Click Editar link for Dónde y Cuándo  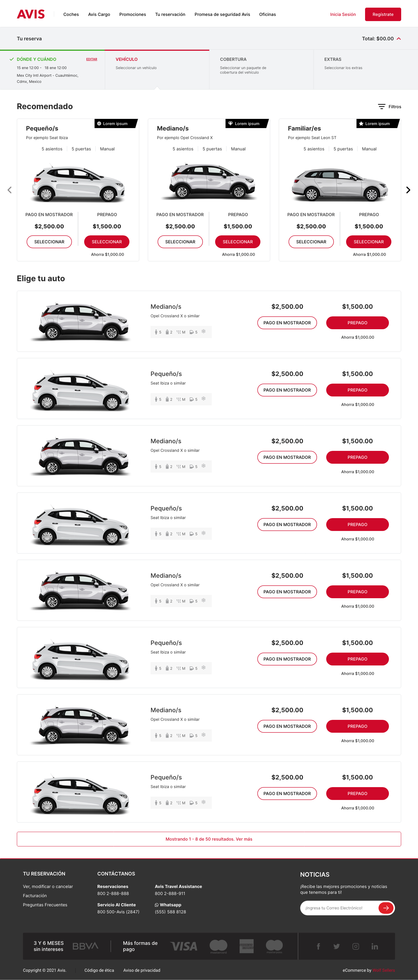[91, 59]
